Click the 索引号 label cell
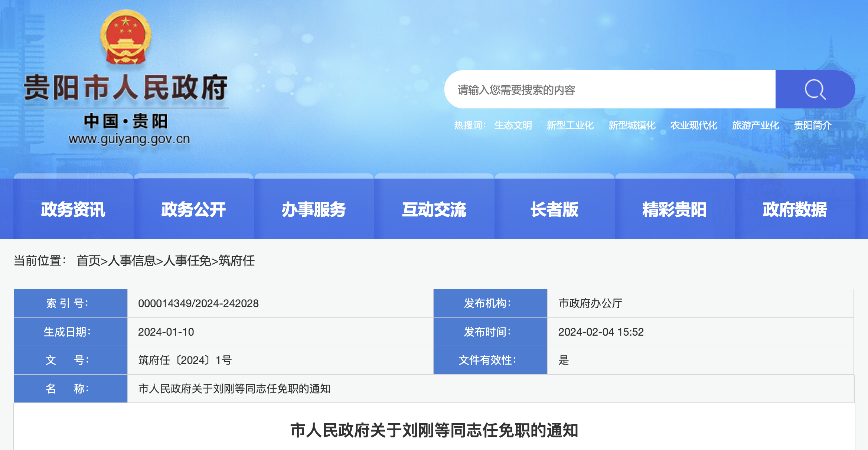Image resolution: width=868 pixels, height=450 pixels. 71,303
